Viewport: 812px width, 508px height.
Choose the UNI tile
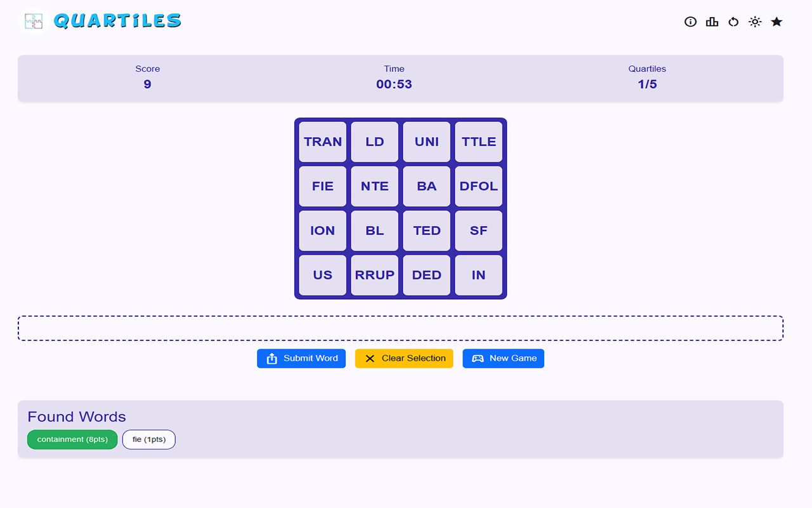tap(427, 142)
